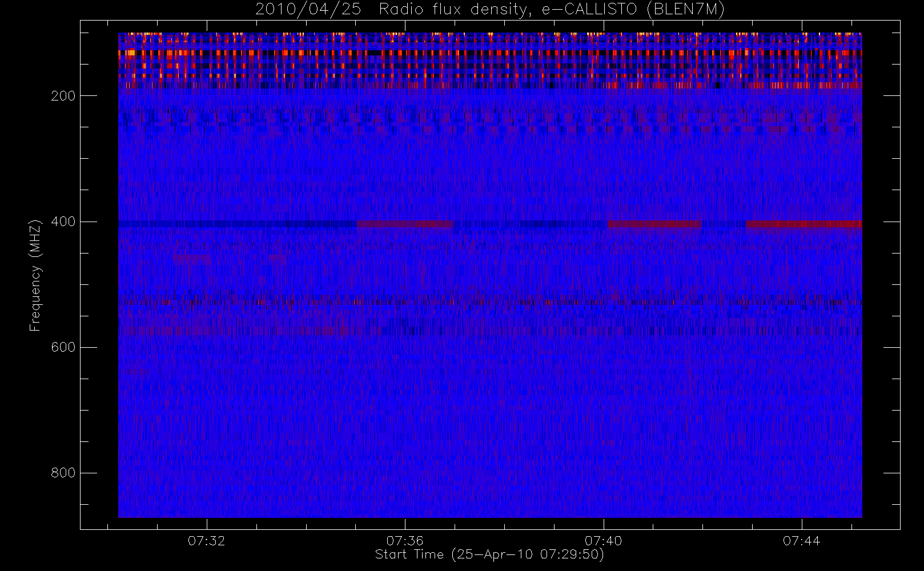Viewport: 924px width, 571px height.
Task: Select the 400 frequency tick label
Action: pyautogui.click(x=63, y=222)
